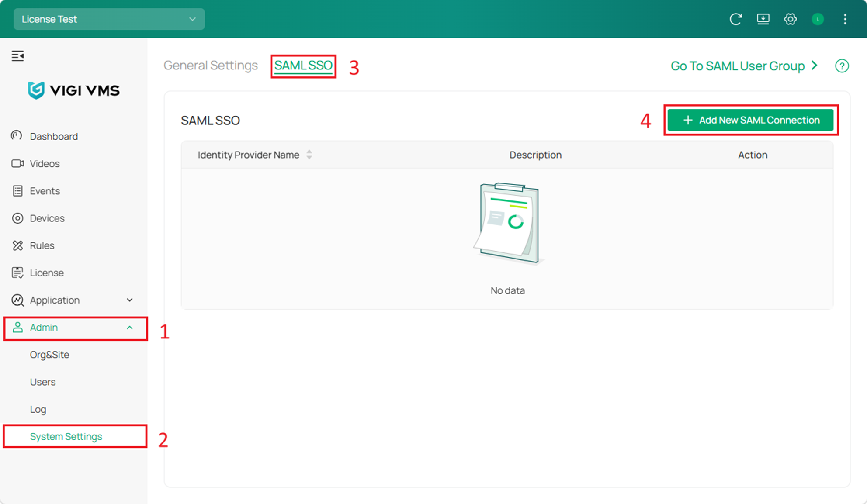This screenshot has height=504, width=867.
Task: Select System Settings under Admin
Action: click(66, 436)
